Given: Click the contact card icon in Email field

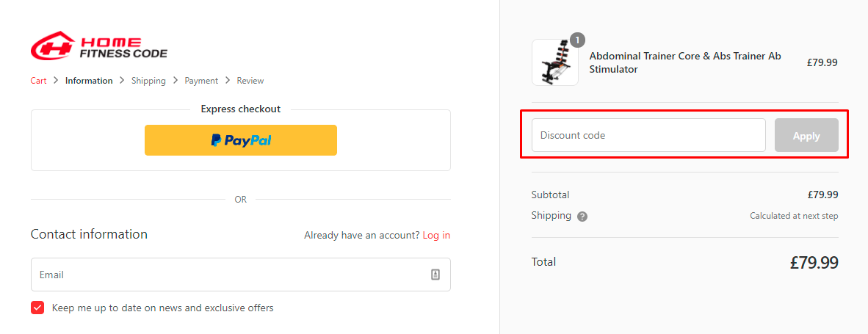Looking at the screenshot, I should pos(435,275).
